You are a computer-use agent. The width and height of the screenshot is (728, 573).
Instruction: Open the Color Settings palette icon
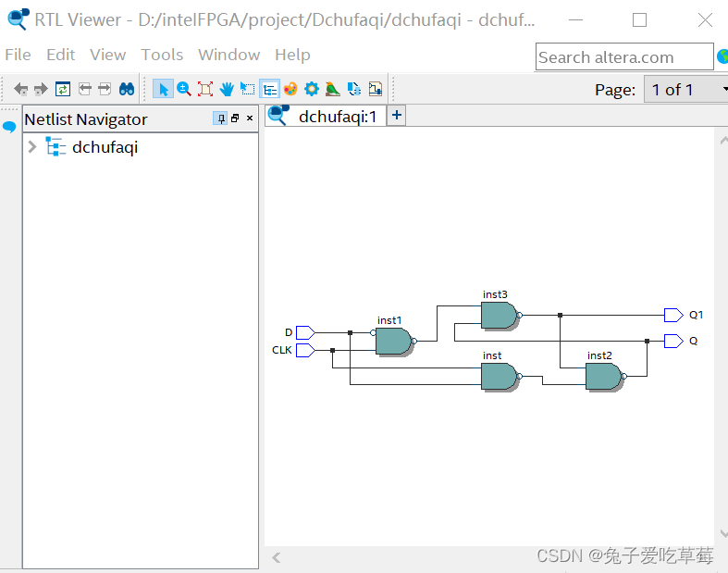click(x=290, y=89)
